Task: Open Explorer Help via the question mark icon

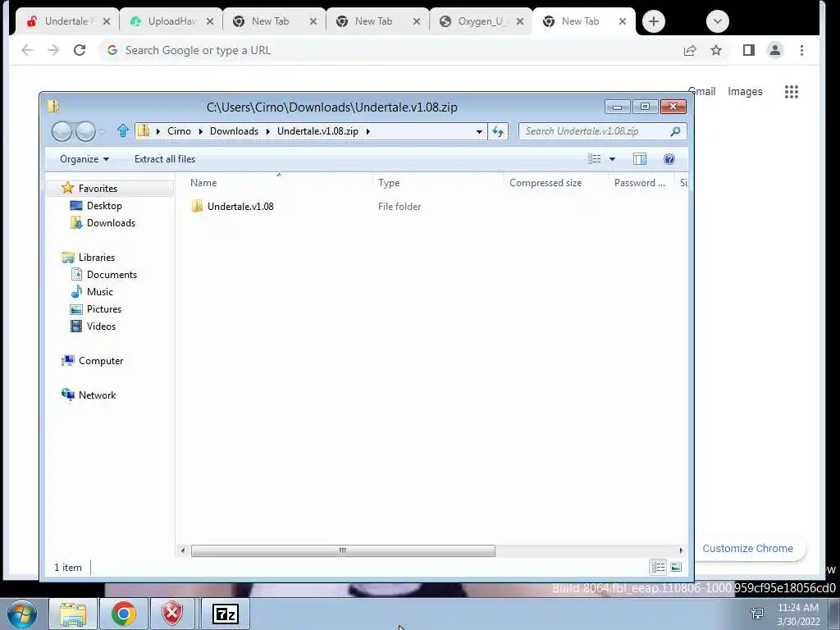Action: tap(669, 159)
